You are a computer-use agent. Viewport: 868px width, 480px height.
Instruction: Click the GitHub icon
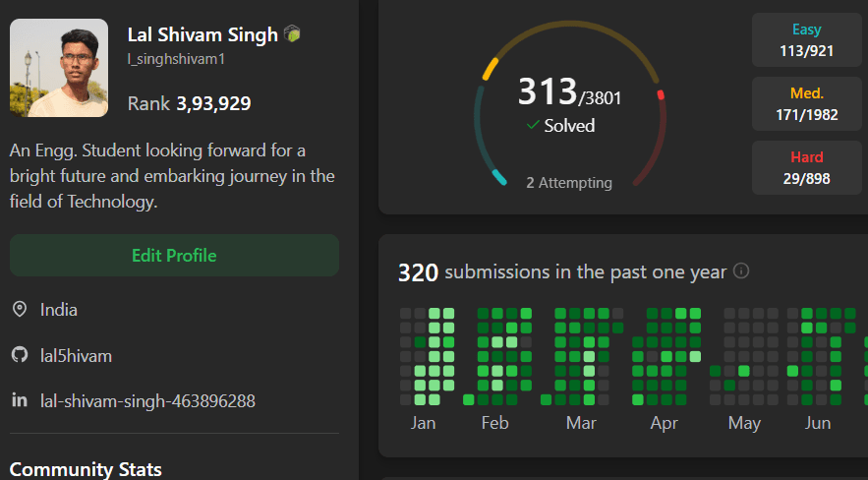(x=19, y=355)
